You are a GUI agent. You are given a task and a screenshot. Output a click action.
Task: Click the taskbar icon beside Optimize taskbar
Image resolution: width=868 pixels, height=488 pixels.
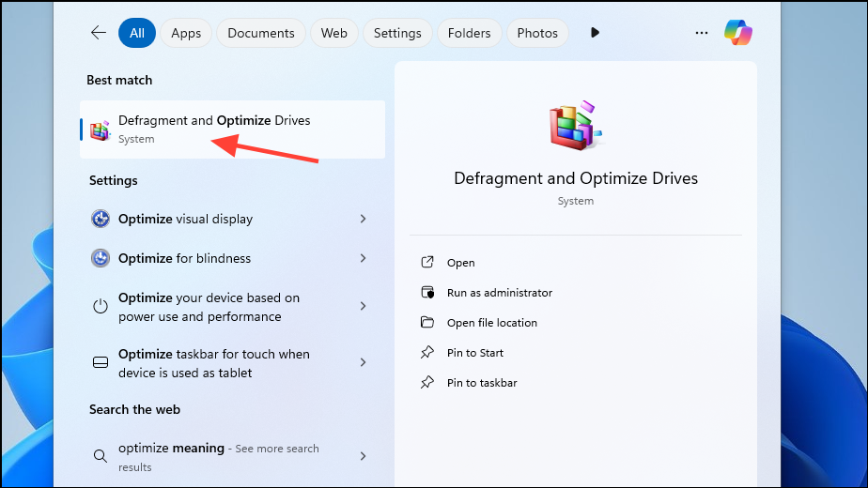pyautogui.click(x=101, y=362)
